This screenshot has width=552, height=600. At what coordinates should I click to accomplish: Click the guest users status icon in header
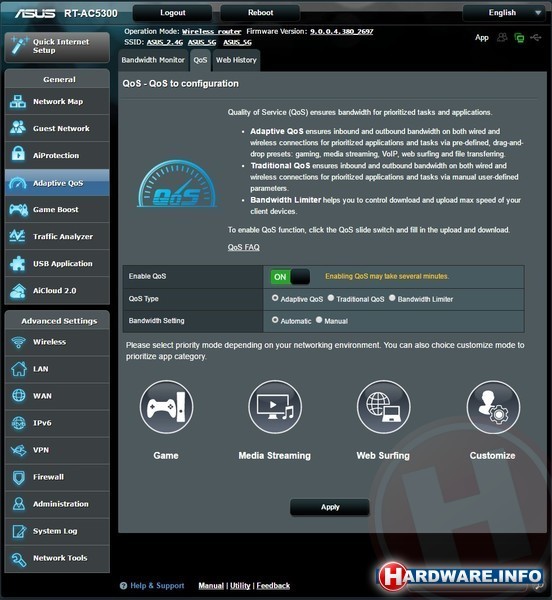point(502,37)
